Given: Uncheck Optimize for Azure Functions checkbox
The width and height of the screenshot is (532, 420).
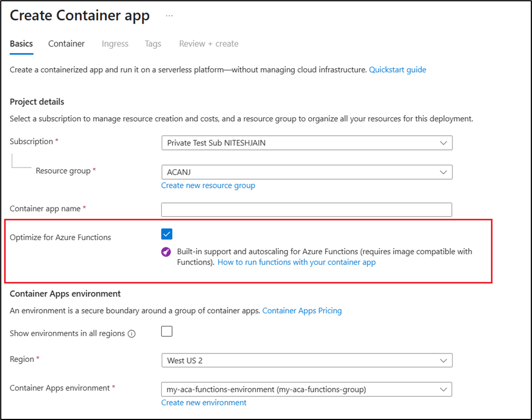Looking at the screenshot, I should (167, 234).
